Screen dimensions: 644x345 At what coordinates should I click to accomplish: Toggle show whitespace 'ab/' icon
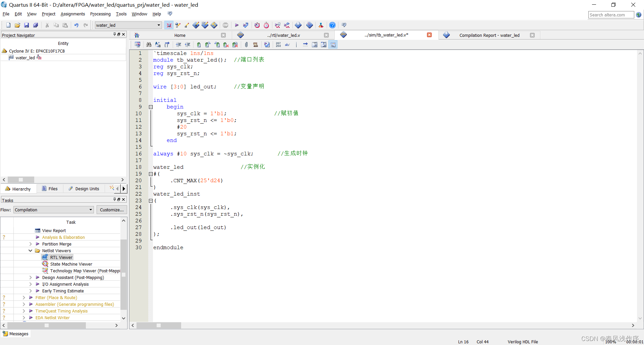(x=287, y=45)
